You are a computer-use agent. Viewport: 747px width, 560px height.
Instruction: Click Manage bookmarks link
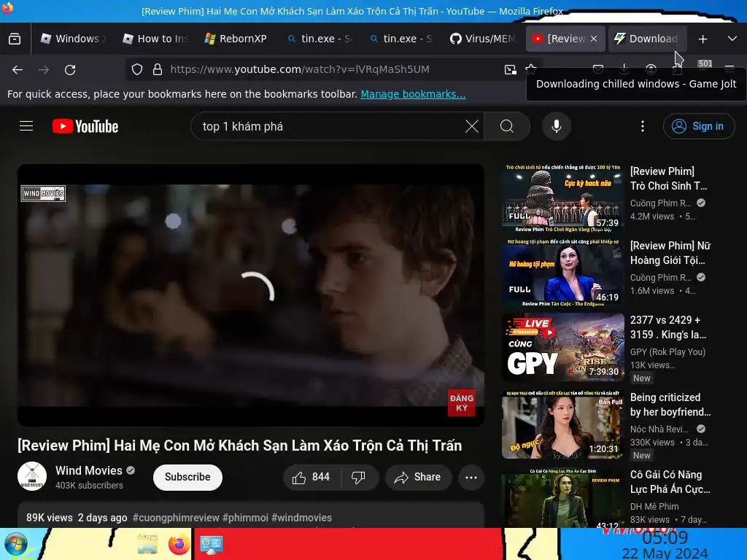pyautogui.click(x=413, y=94)
